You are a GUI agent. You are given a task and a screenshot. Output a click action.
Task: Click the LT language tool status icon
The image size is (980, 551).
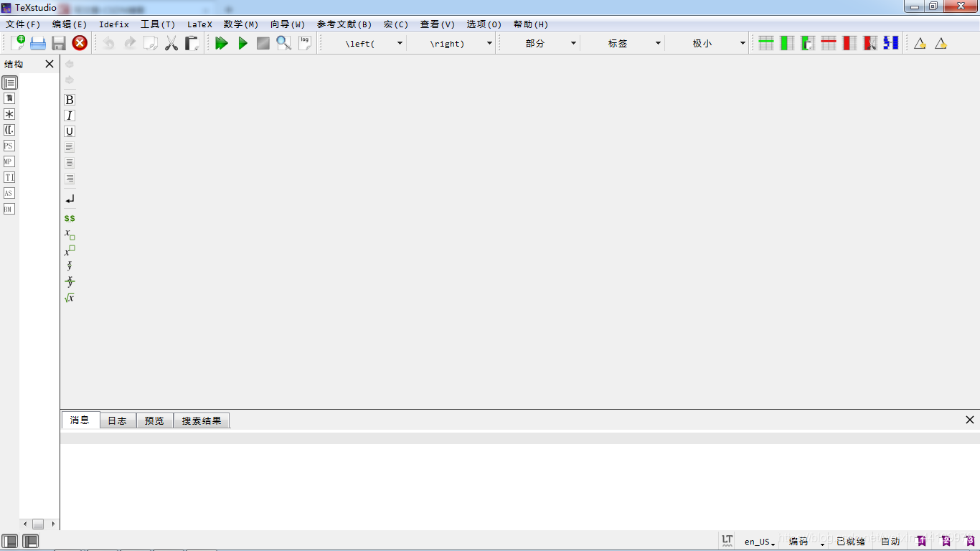pos(727,540)
